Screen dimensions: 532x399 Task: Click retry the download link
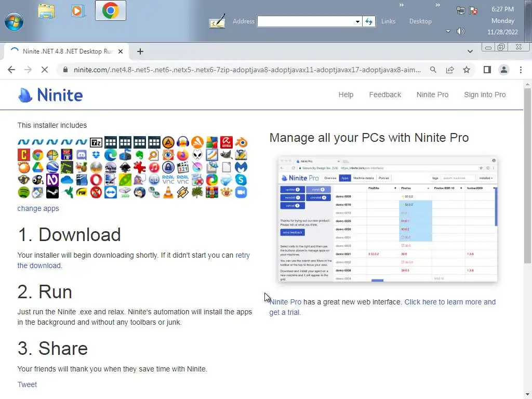(x=134, y=260)
